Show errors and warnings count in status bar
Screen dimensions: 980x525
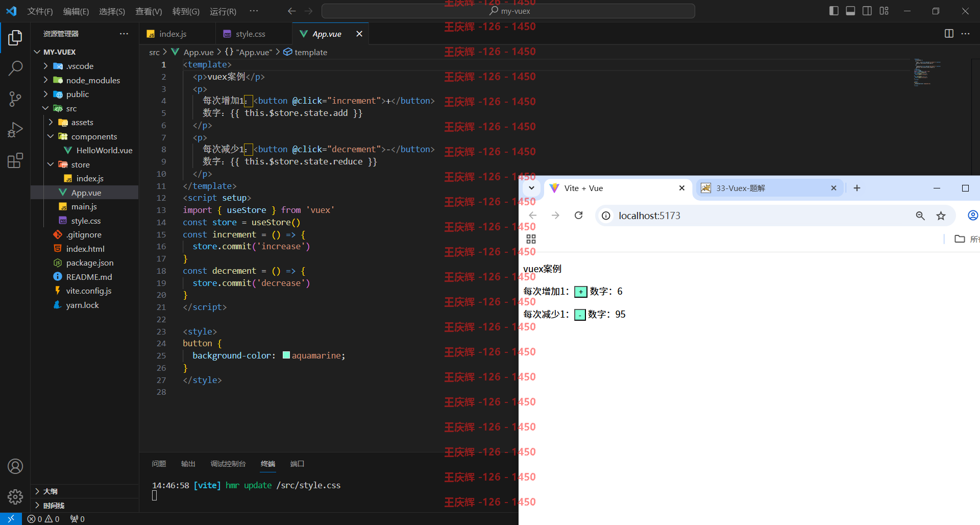43,519
